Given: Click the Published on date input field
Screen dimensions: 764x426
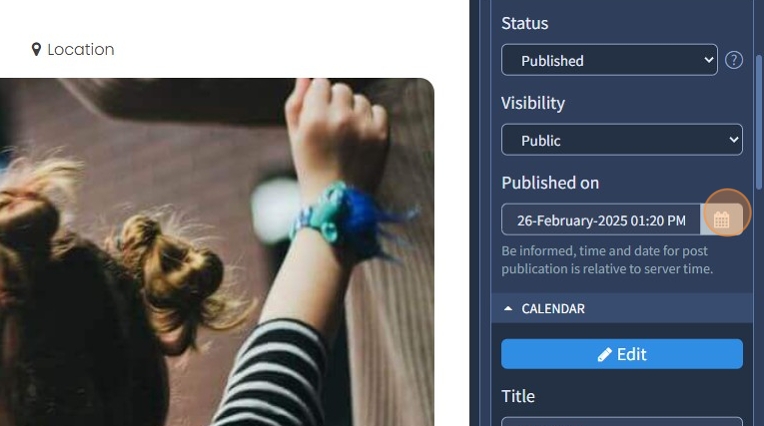Looking at the screenshot, I should [601, 220].
